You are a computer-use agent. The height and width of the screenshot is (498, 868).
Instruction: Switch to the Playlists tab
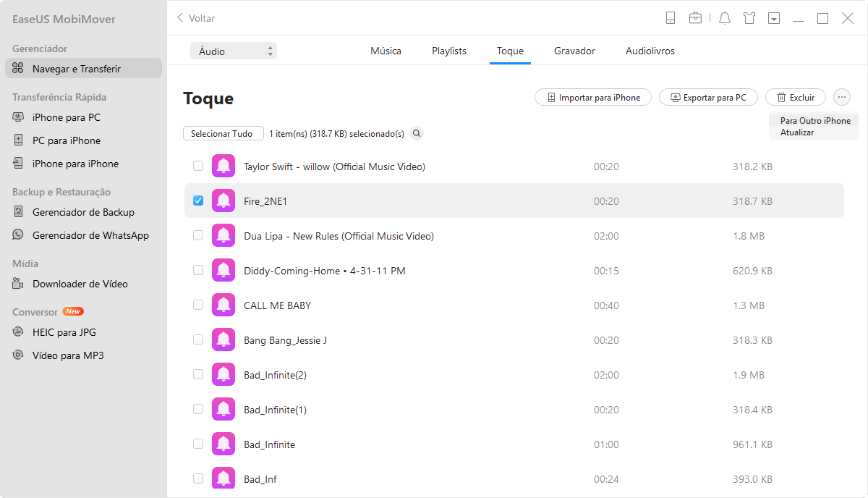[448, 51]
